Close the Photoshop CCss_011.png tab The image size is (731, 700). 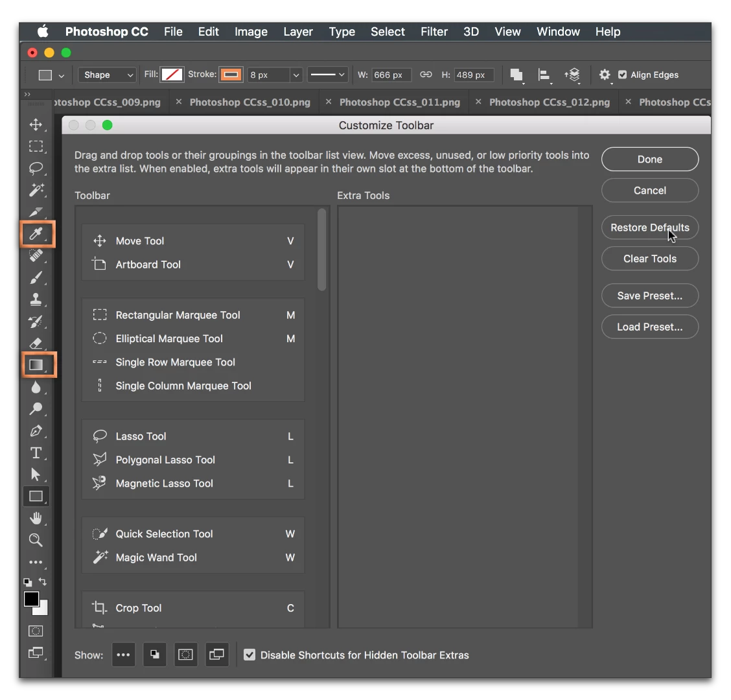point(329,102)
